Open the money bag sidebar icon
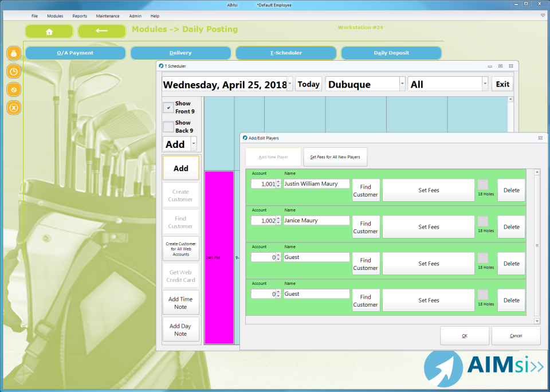The height and width of the screenshot is (392, 550). [15, 53]
